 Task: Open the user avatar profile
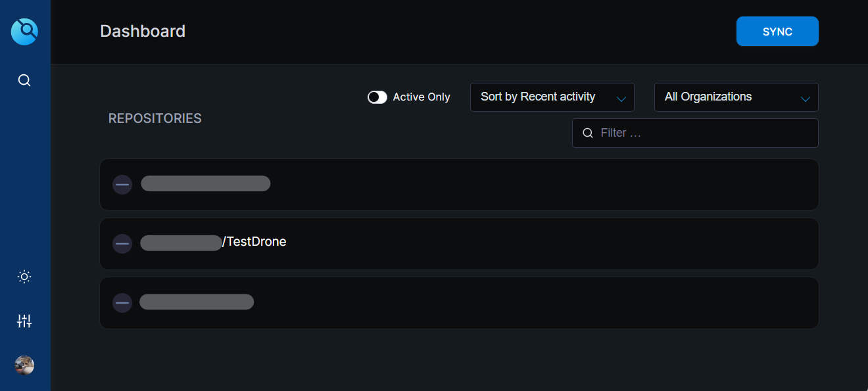tap(24, 365)
